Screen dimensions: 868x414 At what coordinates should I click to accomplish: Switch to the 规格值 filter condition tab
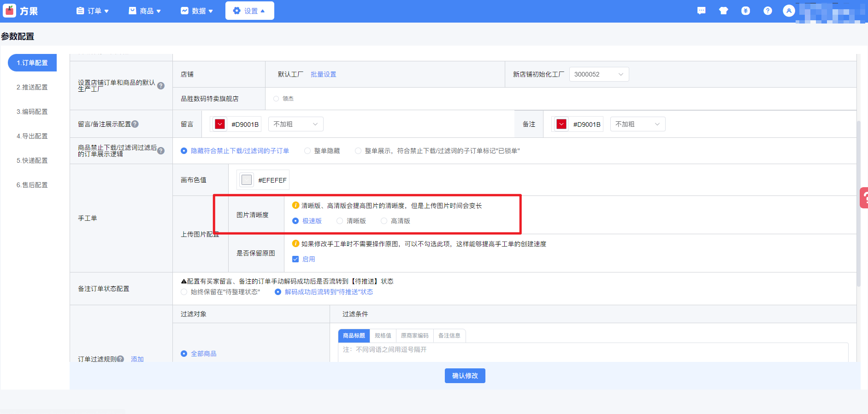pos(383,336)
